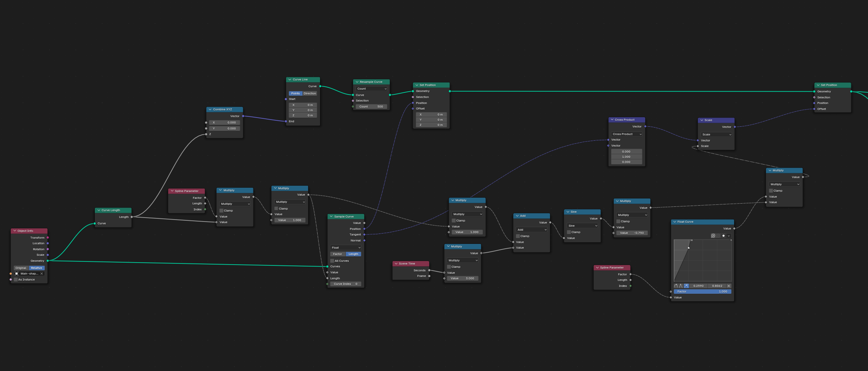Click the X 0.000 field in Combine XYZ

click(x=224, y=122)
